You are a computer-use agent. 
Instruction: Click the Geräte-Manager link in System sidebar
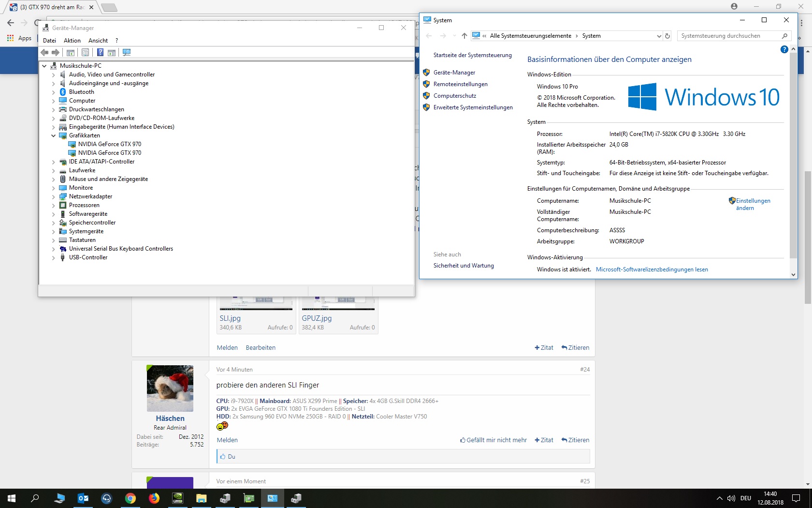pos(454,73)
